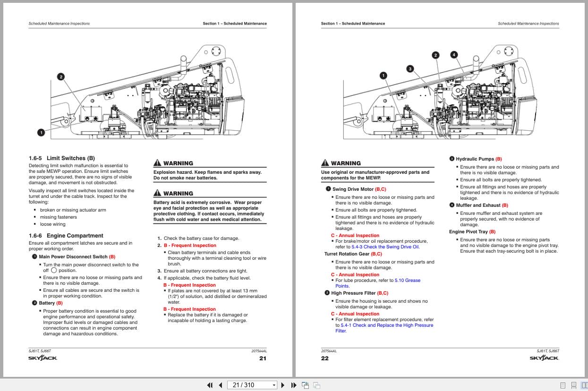Click Turret Rotation Gear (B,C) heading
Viewport: 588px width, 391px height.
pos(353,254)
